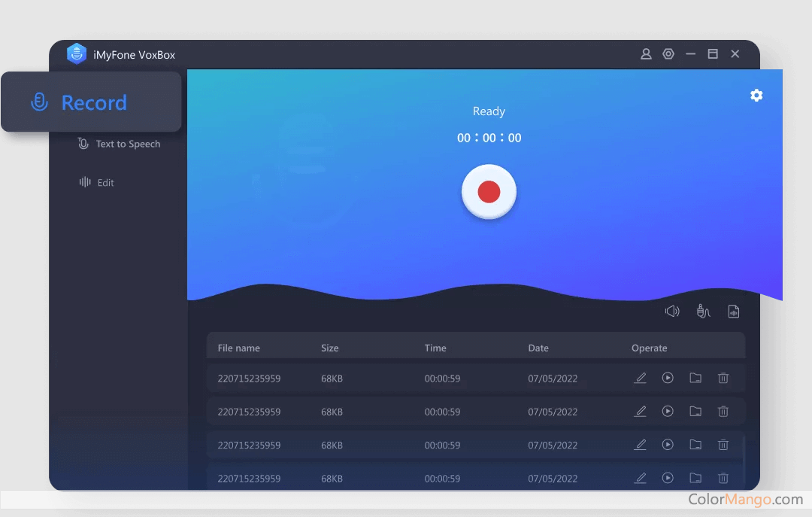The image size is (812, 517).
Task: Click the microphone input icon
Action: click(703, 311)
